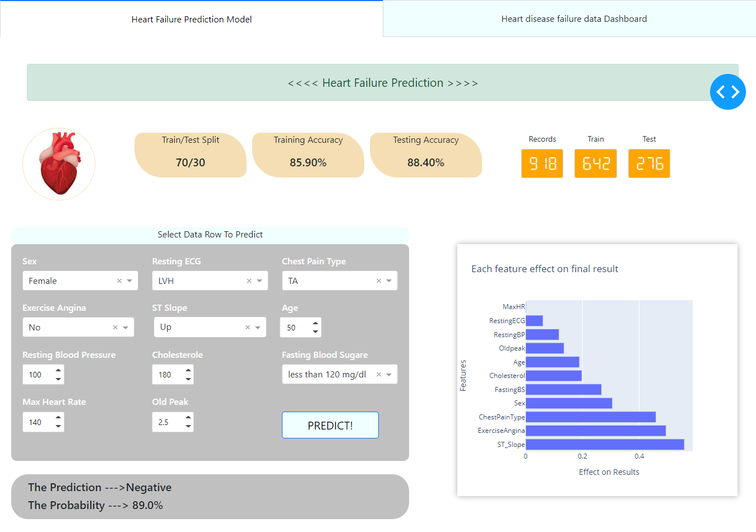Click the right carousel arrow
Screen dimensions: 756x532
click(734, 92)
